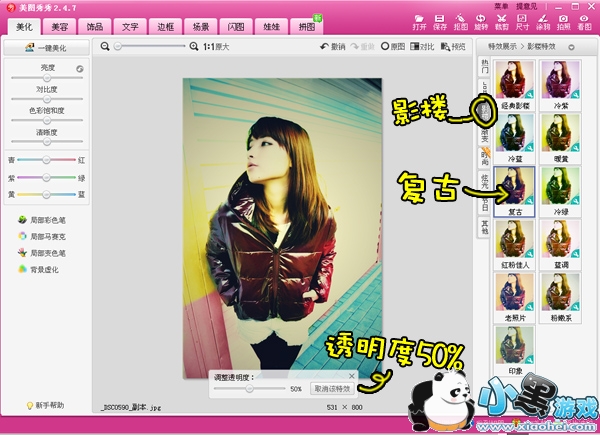
Task: Click the 调整透明度 opacity slider
Action: pyautogui.click(x=249, y=388)
